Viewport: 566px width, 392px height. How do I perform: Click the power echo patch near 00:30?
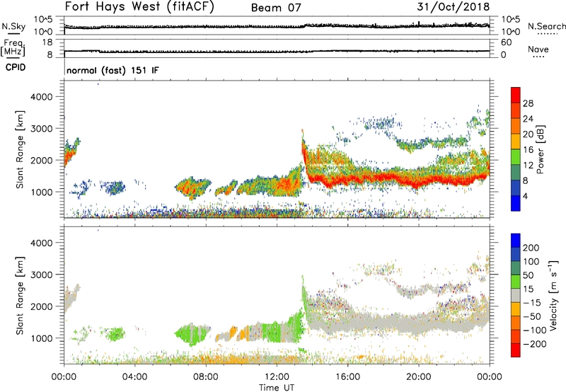[70, 154]
